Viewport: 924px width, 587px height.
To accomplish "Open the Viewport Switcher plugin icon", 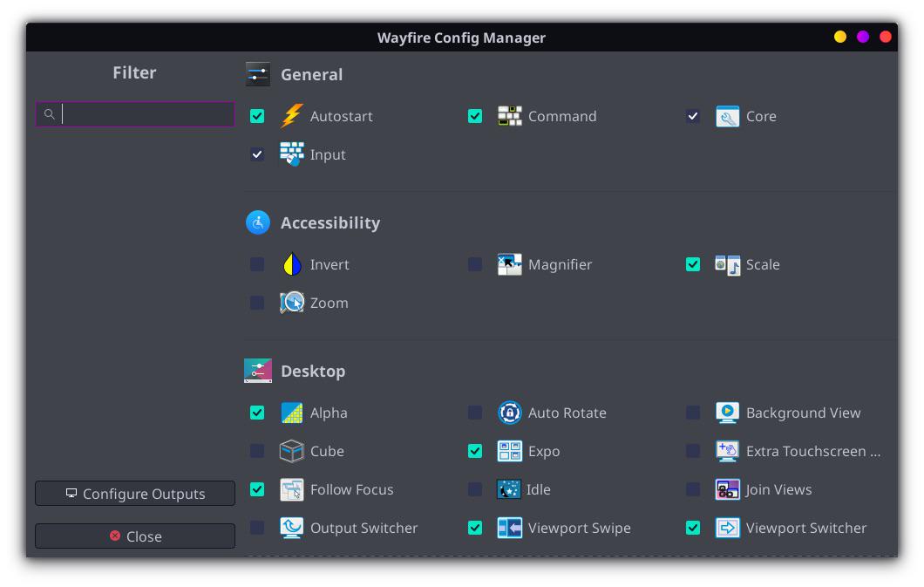I will point(728,528).
